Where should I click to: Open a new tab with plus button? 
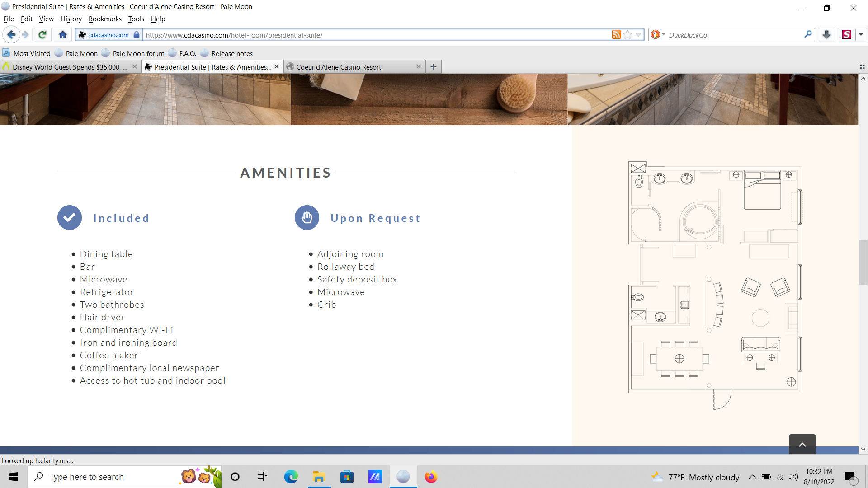click(x=434, y=67)
